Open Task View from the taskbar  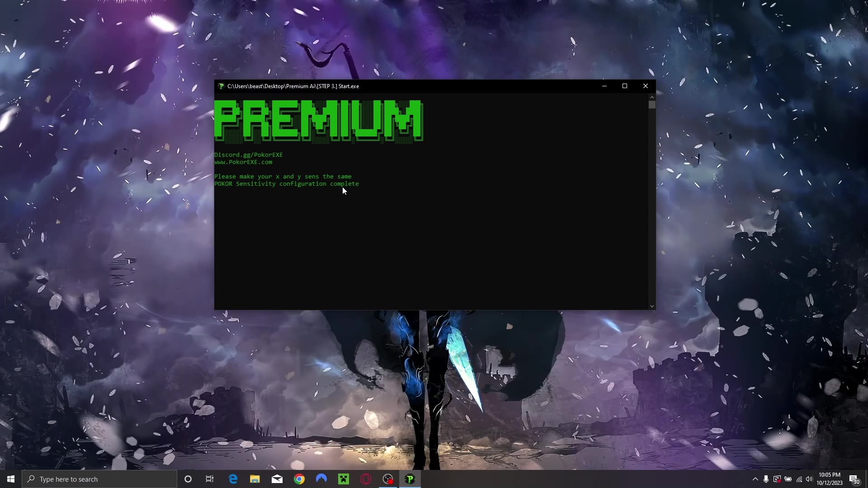coord(209,479)
